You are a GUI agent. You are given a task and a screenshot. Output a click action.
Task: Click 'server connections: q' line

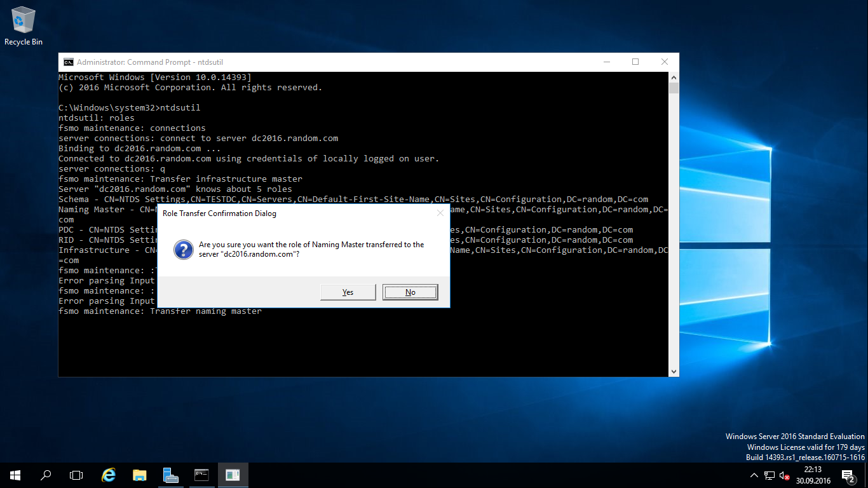112,169
